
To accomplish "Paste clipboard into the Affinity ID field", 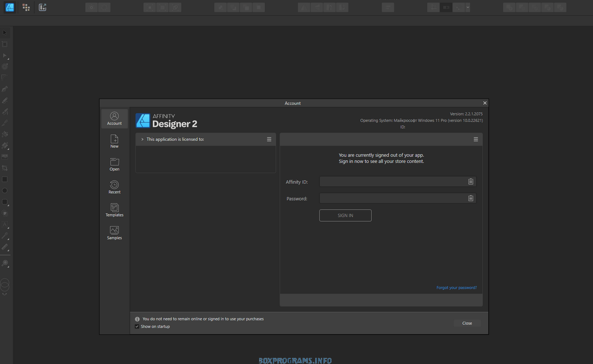I will coord(471,182).
